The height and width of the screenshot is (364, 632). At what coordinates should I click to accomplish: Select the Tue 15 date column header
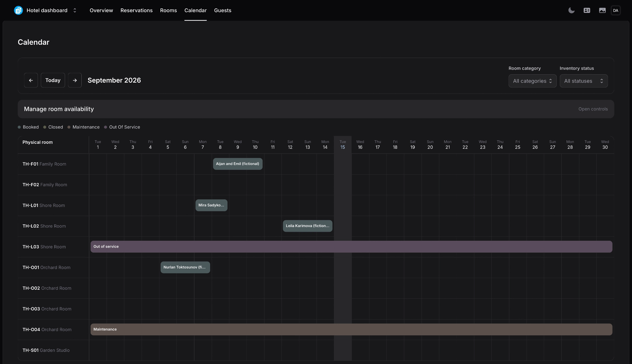(x=343, y=145)
